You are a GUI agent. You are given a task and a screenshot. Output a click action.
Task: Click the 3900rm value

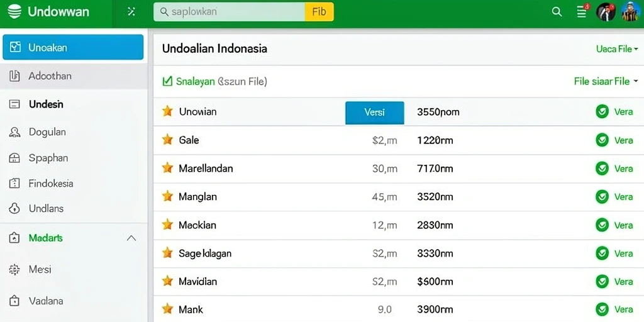coord(435,309)
